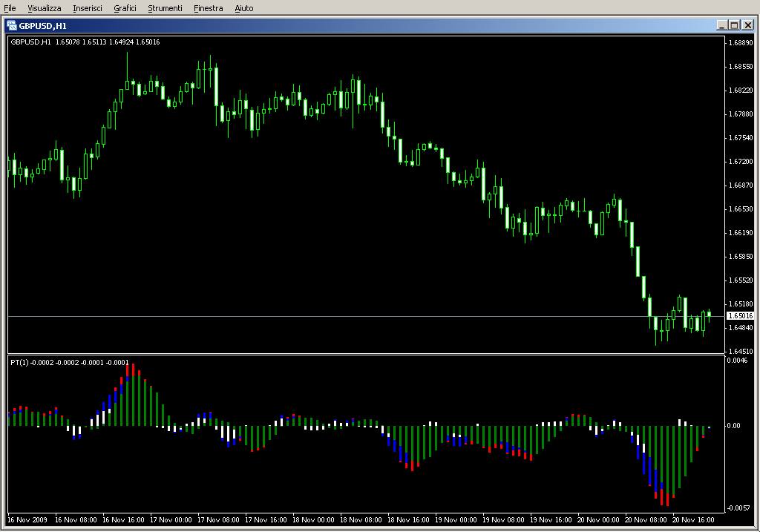Open the Strumenti menu
The image size is (760, 532).
(165, 8)
